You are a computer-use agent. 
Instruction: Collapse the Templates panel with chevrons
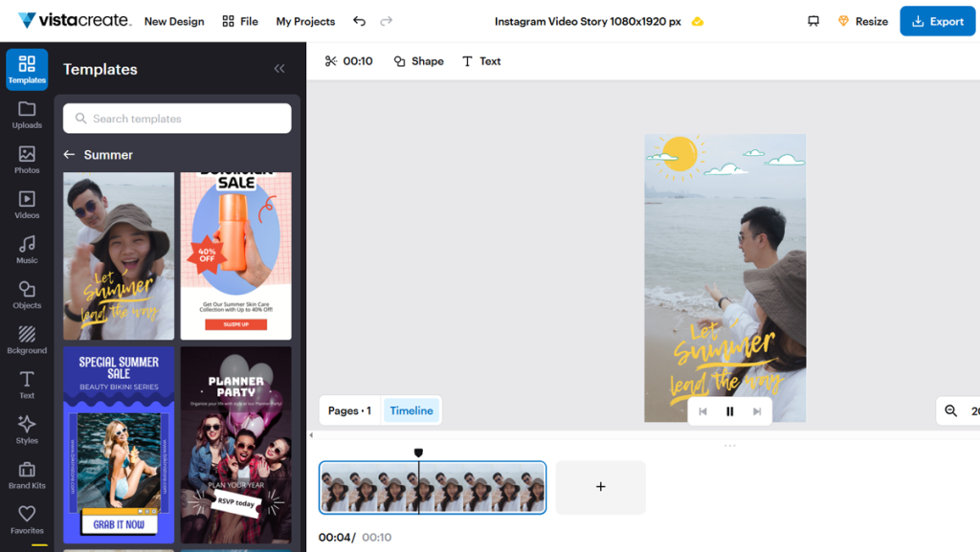coord(279,69)
